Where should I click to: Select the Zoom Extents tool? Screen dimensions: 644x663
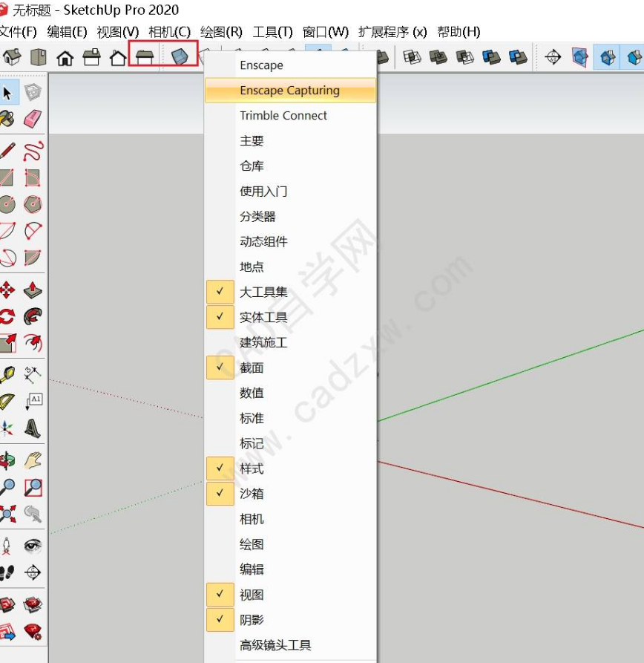[x=7, y=515]
